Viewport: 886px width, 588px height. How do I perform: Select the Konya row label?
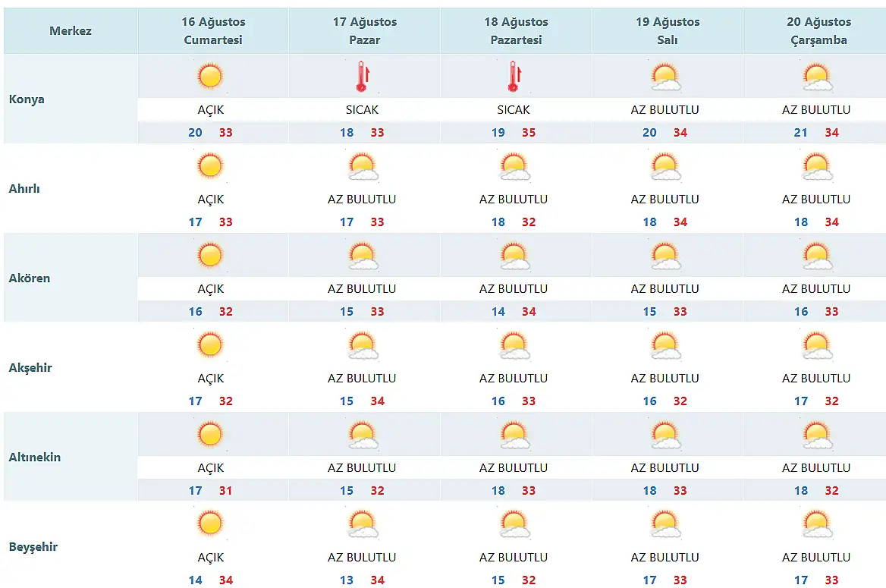point(27,99)
